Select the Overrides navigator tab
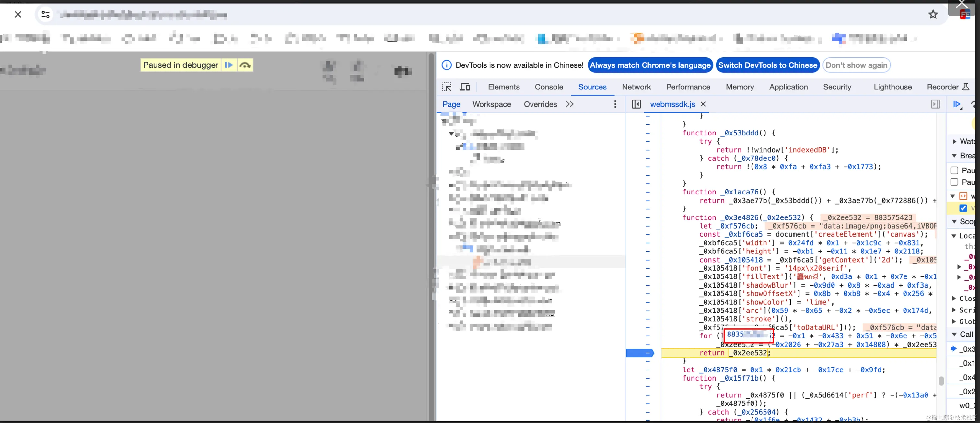 (x=540, y=104)
